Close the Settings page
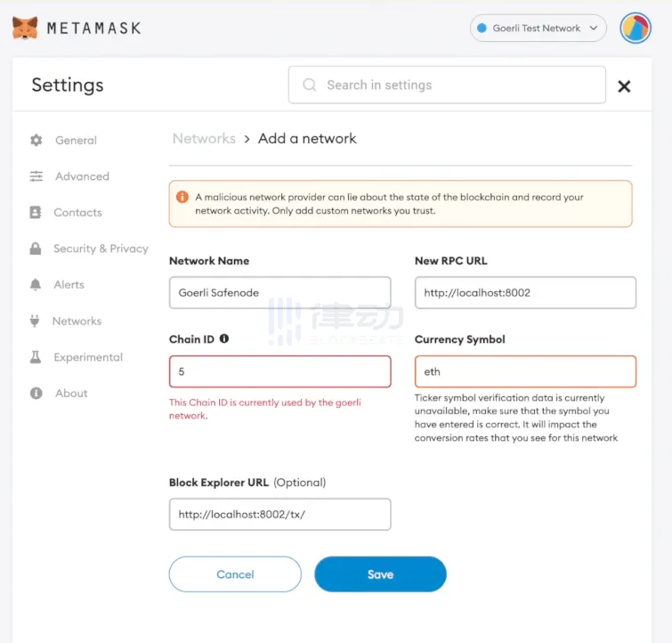672x643 pixels. pyautogui.click(x=624, y=86)
